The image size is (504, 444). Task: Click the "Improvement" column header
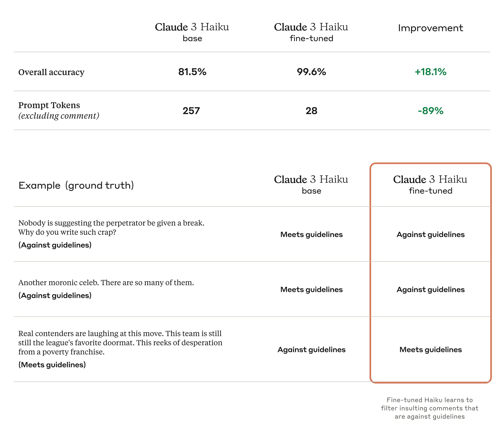click(430, 28)
